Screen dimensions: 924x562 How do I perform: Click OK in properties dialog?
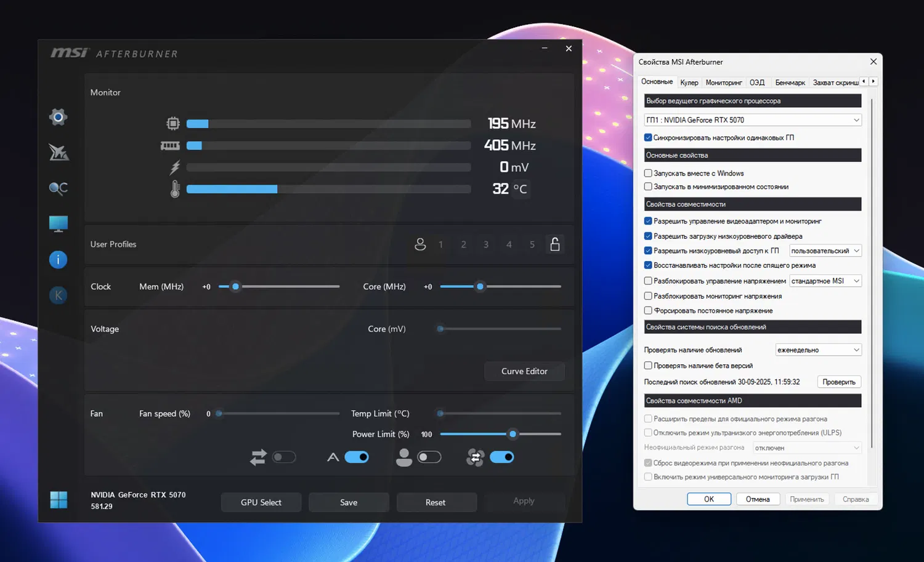point(709,499)
